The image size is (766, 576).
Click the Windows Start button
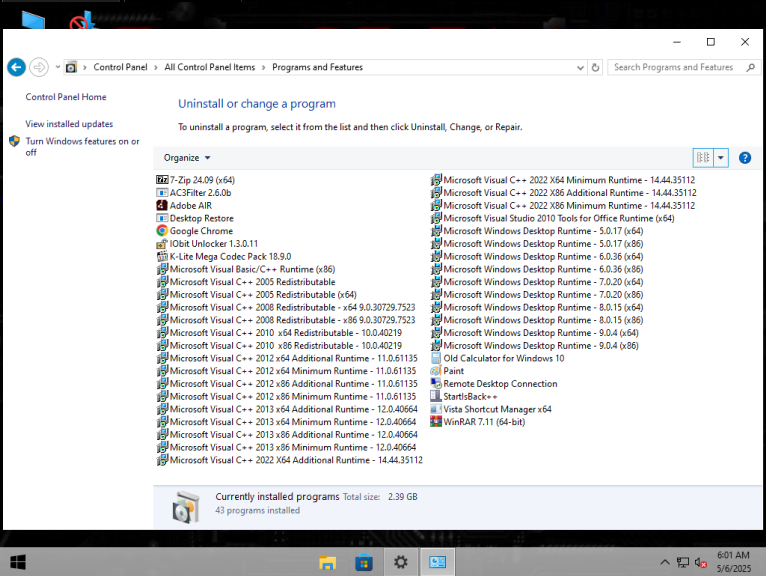tap(18, 562)
